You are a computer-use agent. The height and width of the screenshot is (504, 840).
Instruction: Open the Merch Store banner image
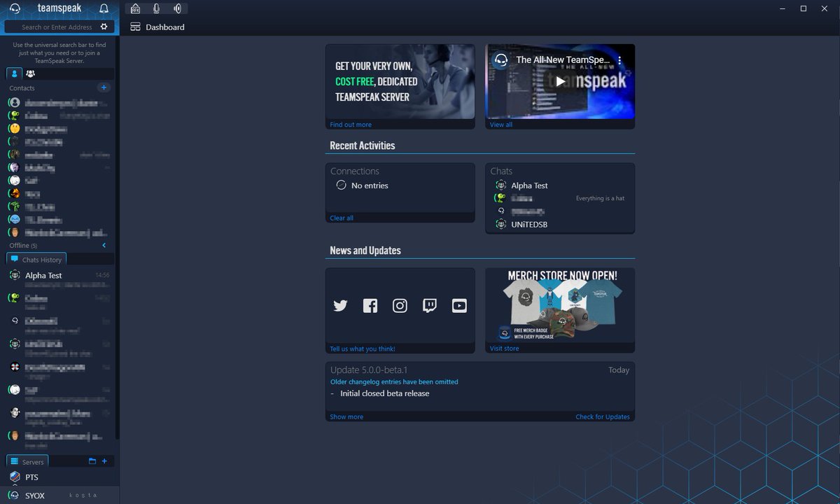click(560, 305)
